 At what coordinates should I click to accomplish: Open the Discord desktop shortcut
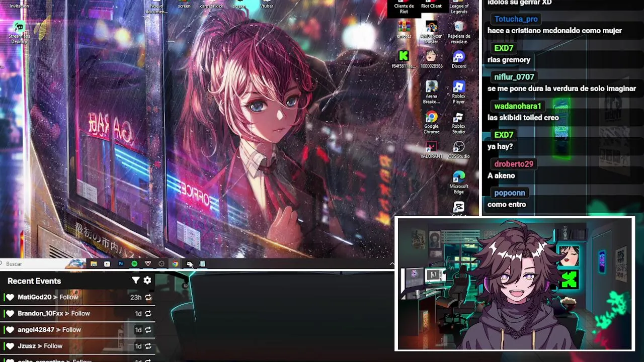[x=458, y=59]
